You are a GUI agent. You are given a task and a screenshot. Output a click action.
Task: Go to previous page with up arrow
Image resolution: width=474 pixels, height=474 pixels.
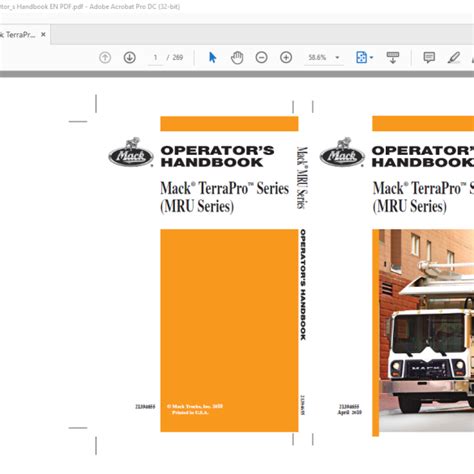105,58
